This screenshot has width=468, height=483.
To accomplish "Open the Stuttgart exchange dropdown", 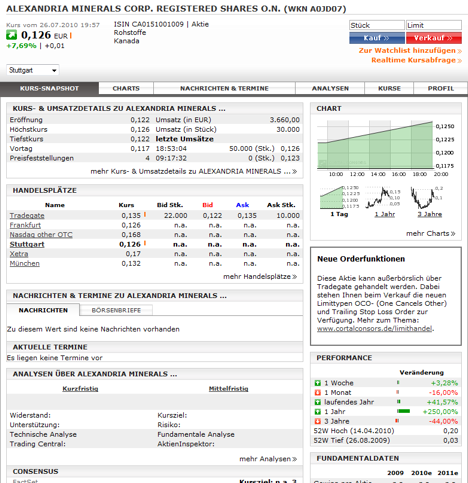I will pos(33,70).
